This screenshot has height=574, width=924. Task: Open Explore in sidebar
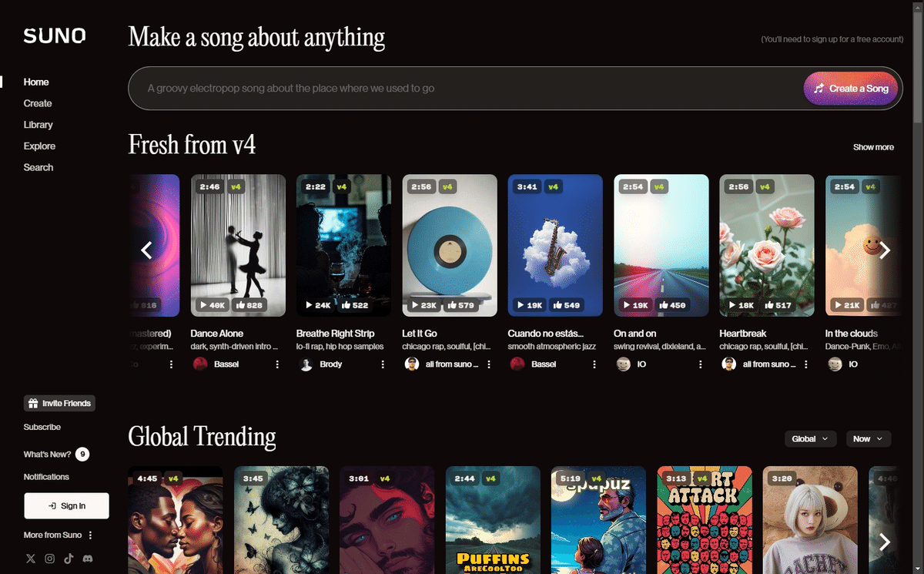pos(39,146)
